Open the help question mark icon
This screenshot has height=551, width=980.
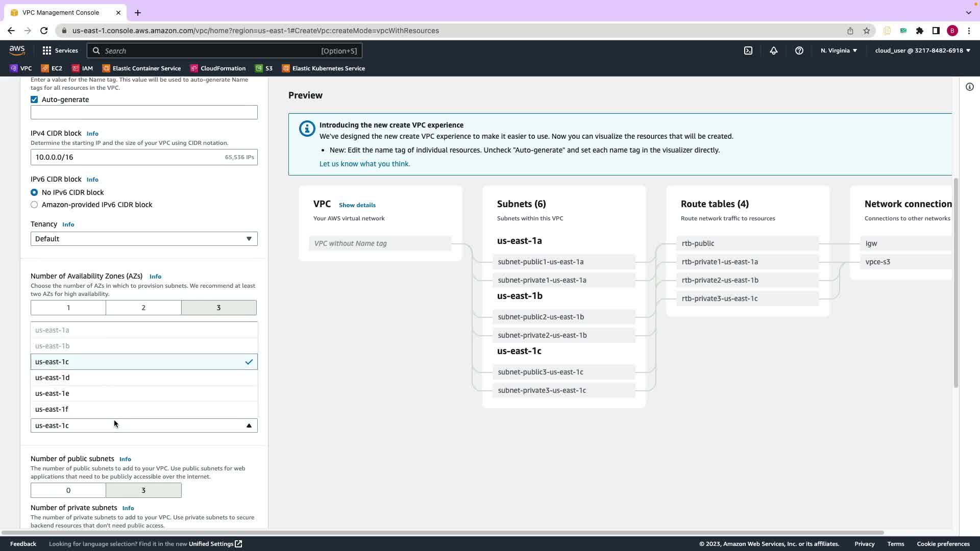pos(799,51)
